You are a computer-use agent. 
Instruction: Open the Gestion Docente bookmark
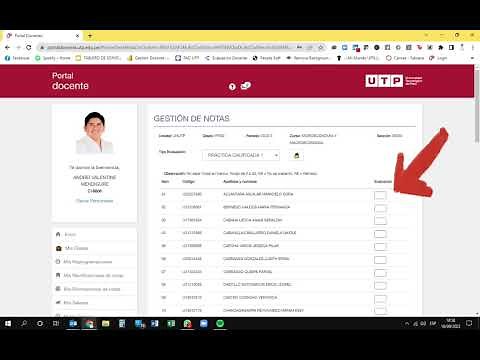(x=148, y=58)
